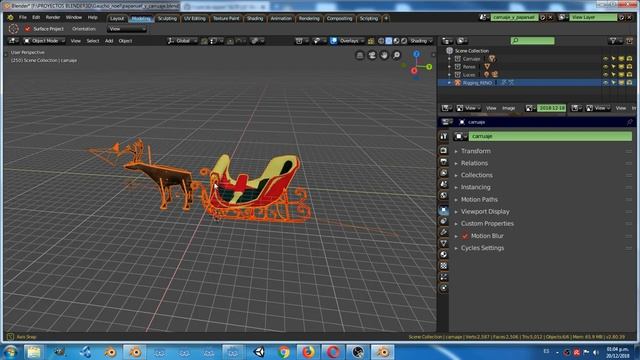640x360 pixels.
Task: Open the Output properties tab
Action: [444, 162]
